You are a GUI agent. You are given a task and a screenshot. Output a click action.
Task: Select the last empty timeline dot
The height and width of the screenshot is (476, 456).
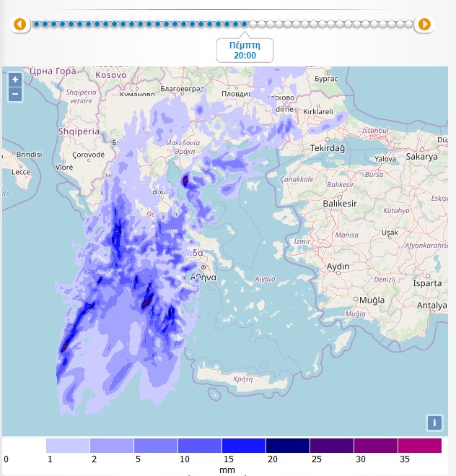tap(409, 25)
